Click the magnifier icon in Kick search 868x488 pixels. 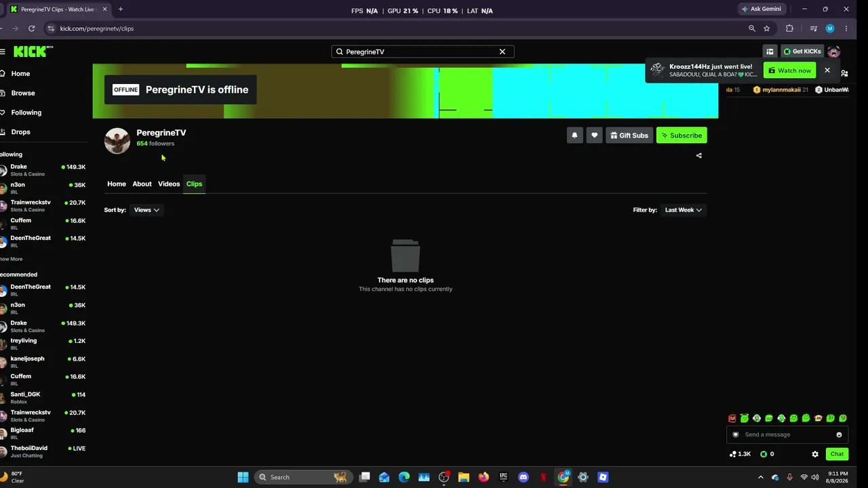click(340, 52)
